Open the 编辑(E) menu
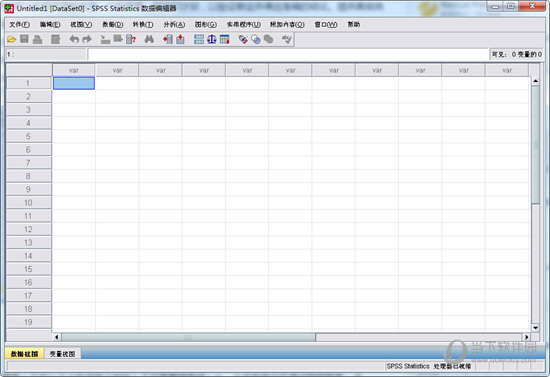 click(x=50, y=25)
